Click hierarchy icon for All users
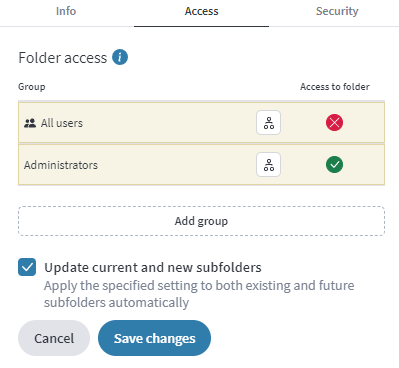The width and height of the screenshot is (399, 368). [268, 123]
